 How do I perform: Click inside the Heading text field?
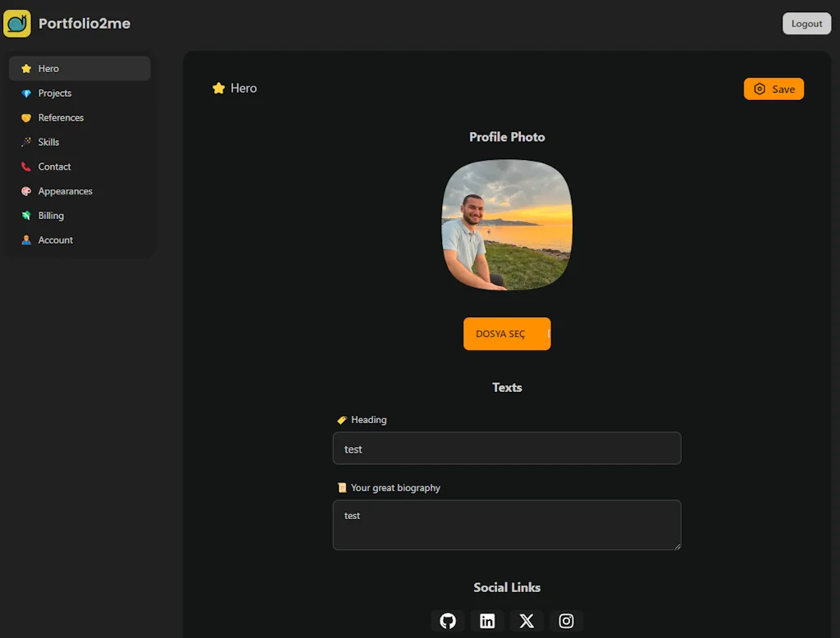point(507,449)
